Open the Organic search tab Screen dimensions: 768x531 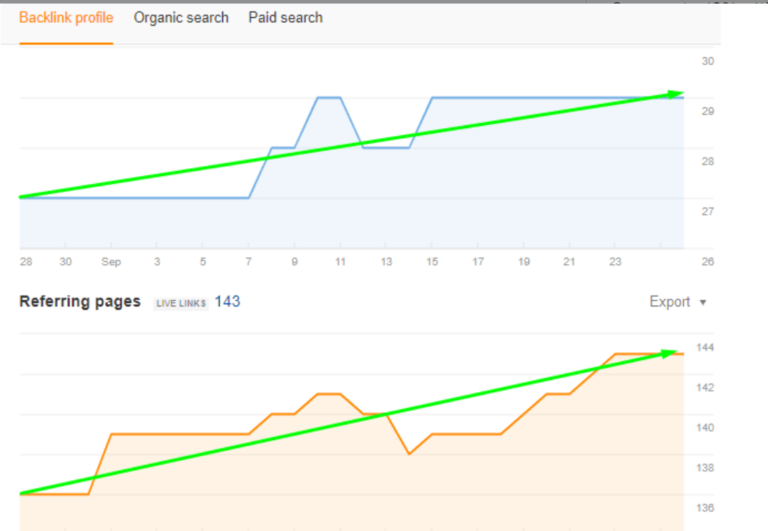[x=181, y=18]
